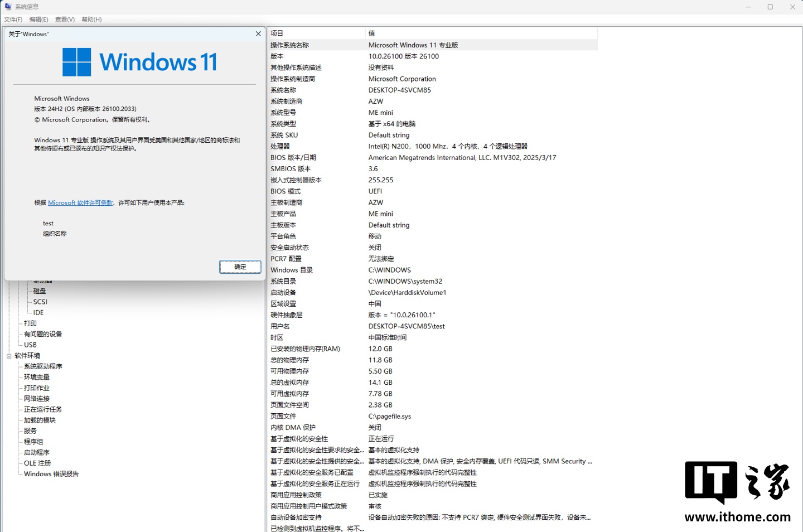The height and width of the screenshot is (532, 803).
Task: Open the Microsoft 软件许可条款 link
Action: 80,203
